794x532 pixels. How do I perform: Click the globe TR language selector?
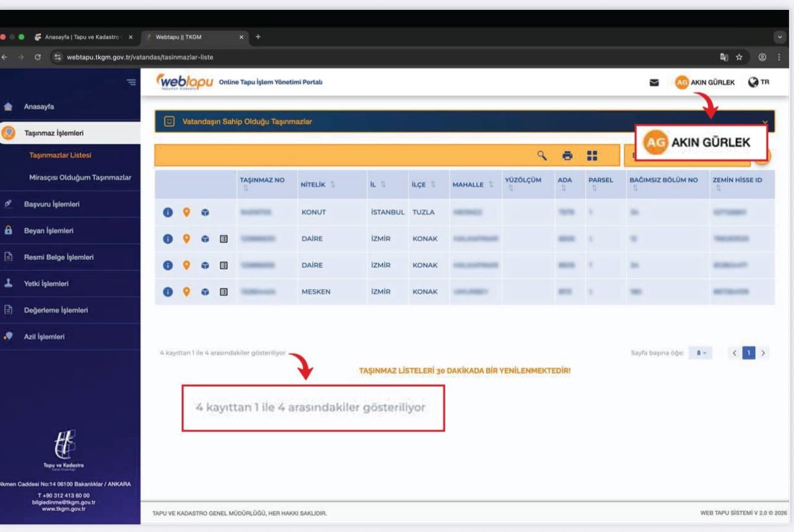pos(759,83)
